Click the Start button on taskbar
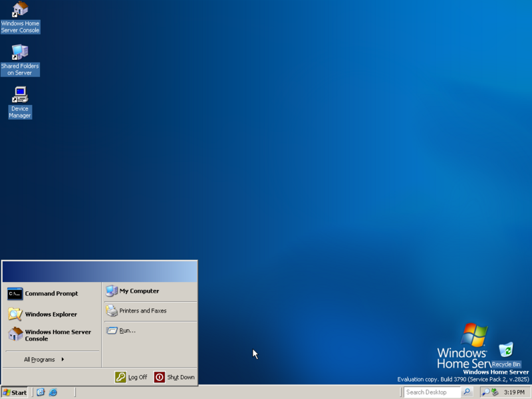Image resolution: width=532 pixels, height=399 pixels. 15,392
